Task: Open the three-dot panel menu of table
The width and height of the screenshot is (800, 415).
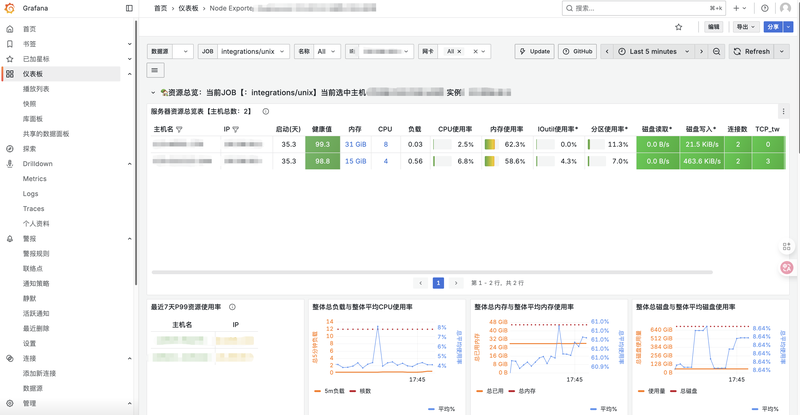Action: (x=783, y=111)
